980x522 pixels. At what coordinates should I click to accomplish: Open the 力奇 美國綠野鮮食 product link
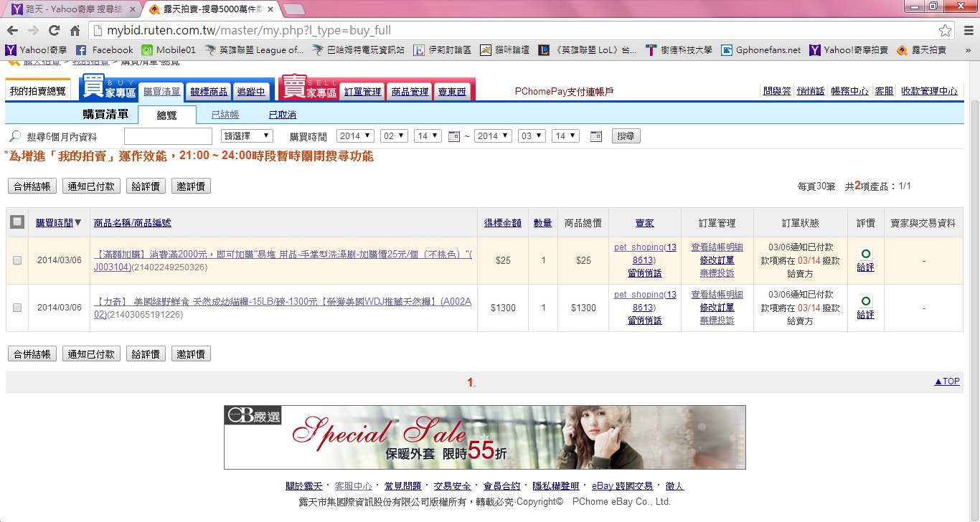(283, 308)
